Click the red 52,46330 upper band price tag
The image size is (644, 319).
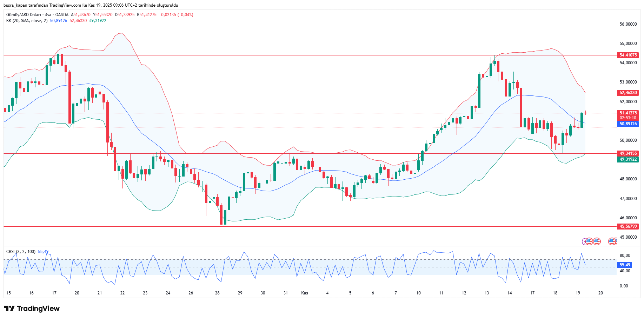tap(628, 93)
